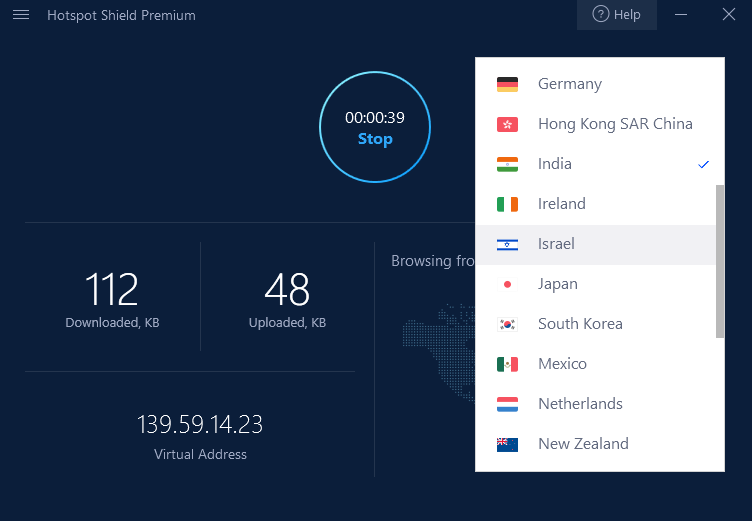Image resolution: width=752 pixels, height=521 pixels.
Task: Pick South Korea from the country list
Action: click(x=595, y=324)
